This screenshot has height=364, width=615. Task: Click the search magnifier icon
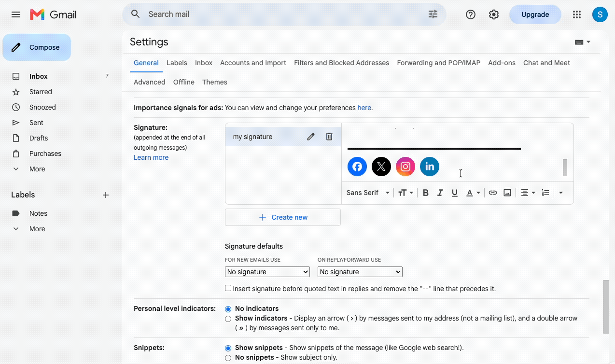pos(136,14)
